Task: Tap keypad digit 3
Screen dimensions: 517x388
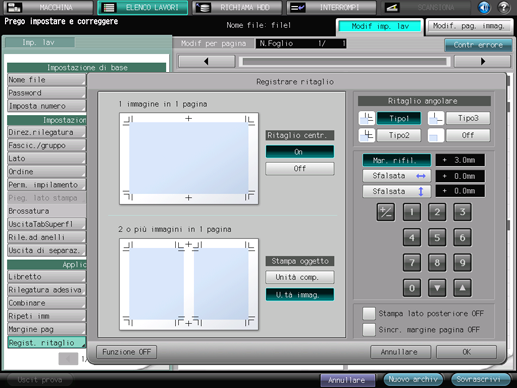Action: pyautogui.click(x=462, y=212)
